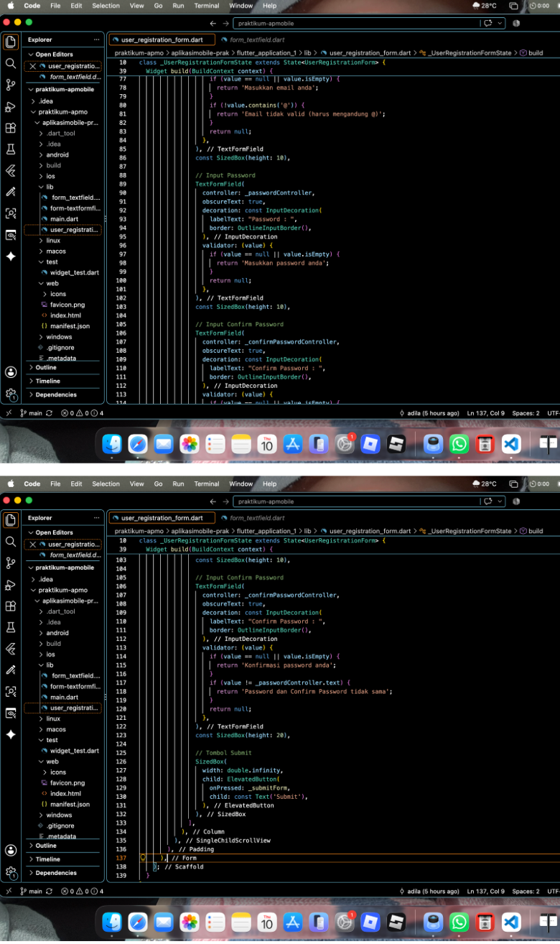Click sparkle AI icon in lower window
560x944 pixels.
[x=10, y=734]
